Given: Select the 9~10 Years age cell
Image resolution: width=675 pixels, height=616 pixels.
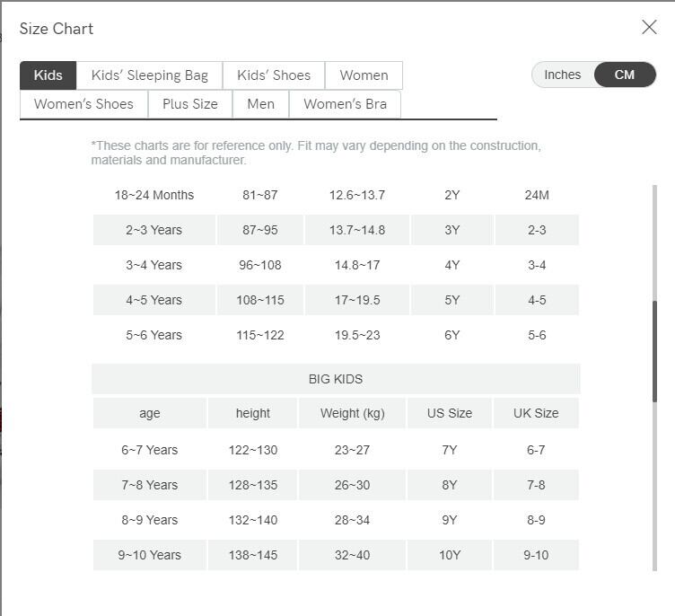Looking at the screenshot, I should [x=150, y=555].
